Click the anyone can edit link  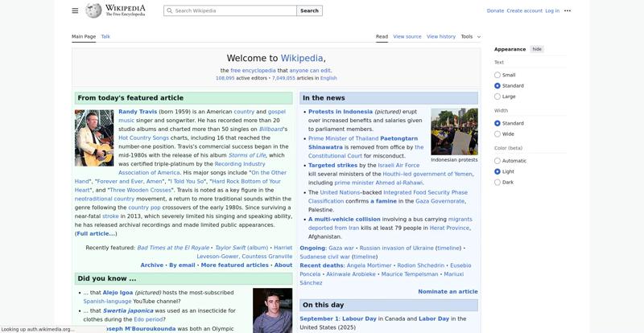[x=310, y=71]
